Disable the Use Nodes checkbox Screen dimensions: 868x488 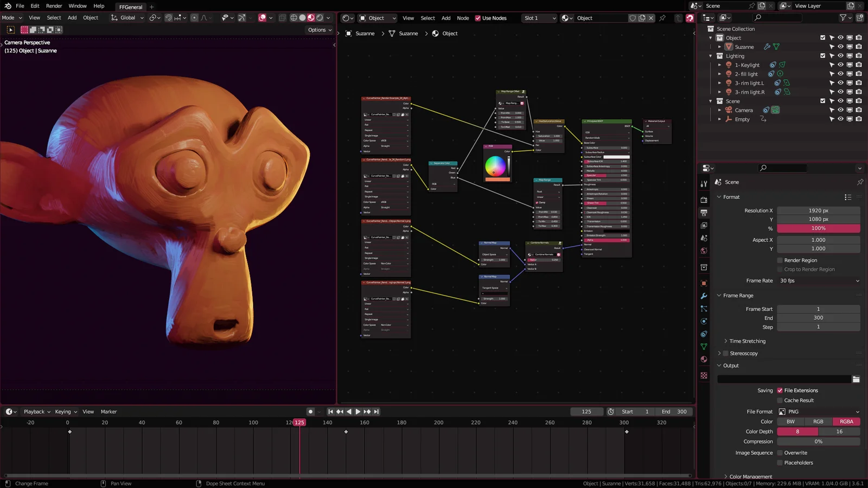tap(478, 18)
